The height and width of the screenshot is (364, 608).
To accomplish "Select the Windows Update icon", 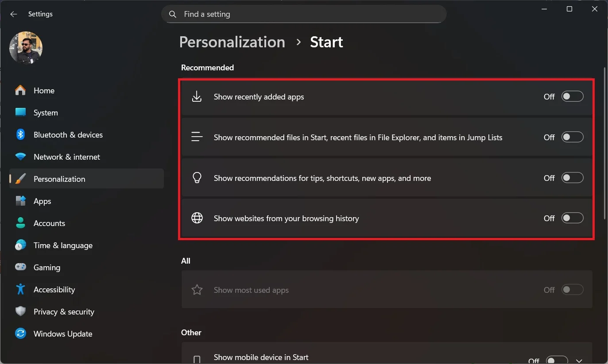I will pos(20,333).
